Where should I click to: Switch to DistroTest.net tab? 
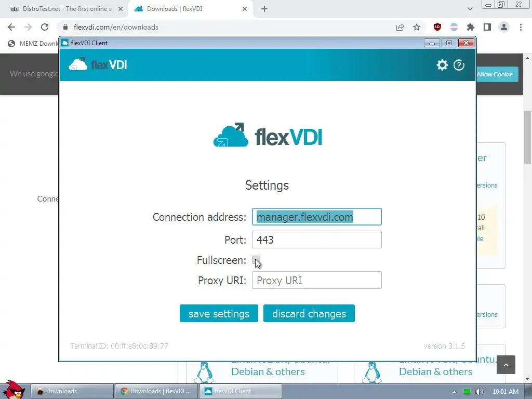(x=63, y=9)
